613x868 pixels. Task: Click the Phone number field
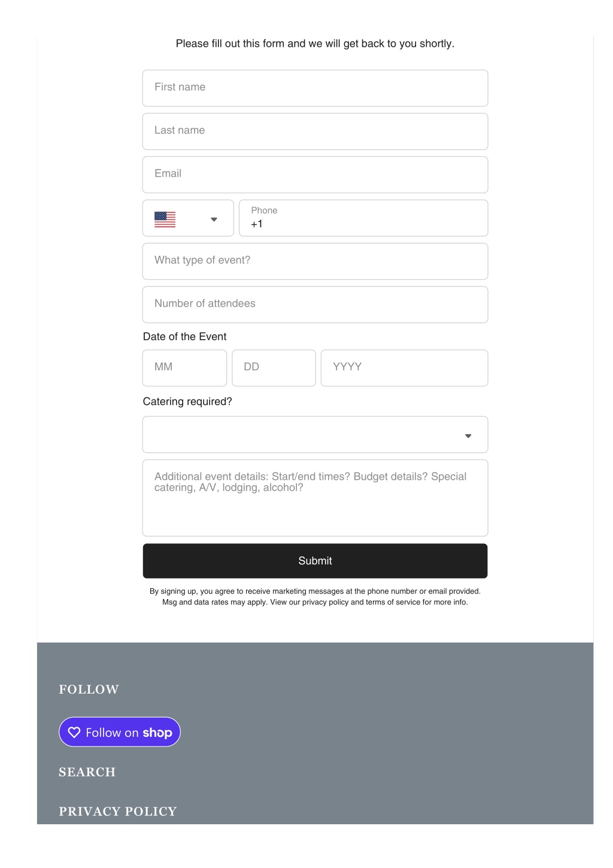click(x=363, y=218)
